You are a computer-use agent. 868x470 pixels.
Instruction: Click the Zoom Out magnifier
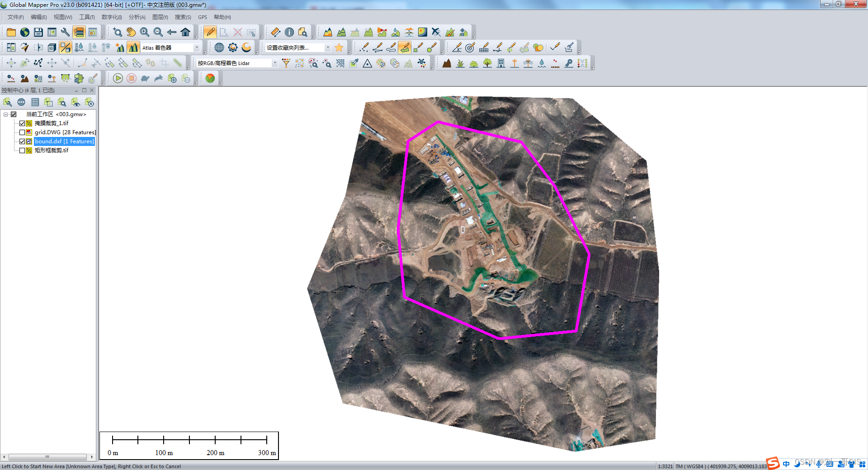tap(158, 32)
